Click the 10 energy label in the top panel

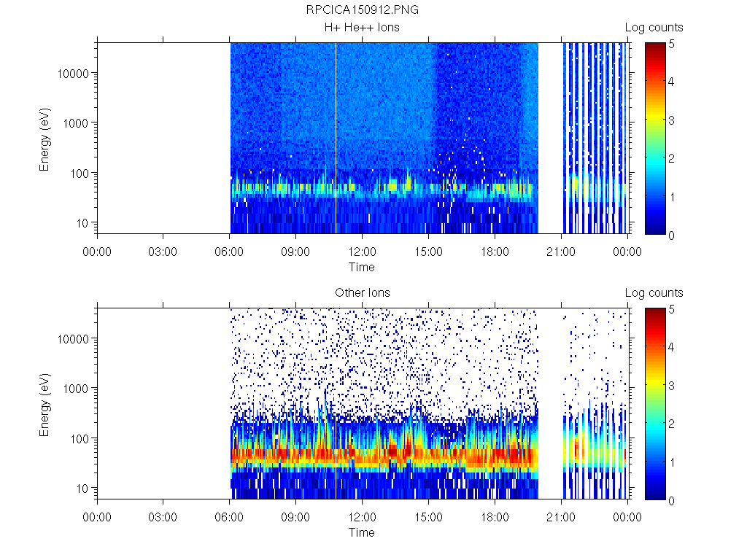82,223
